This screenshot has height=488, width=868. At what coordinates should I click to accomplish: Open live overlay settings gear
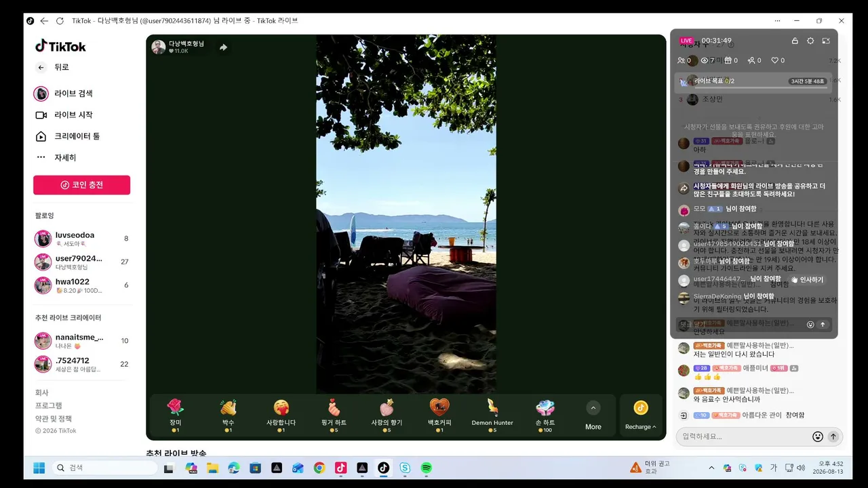810,41
